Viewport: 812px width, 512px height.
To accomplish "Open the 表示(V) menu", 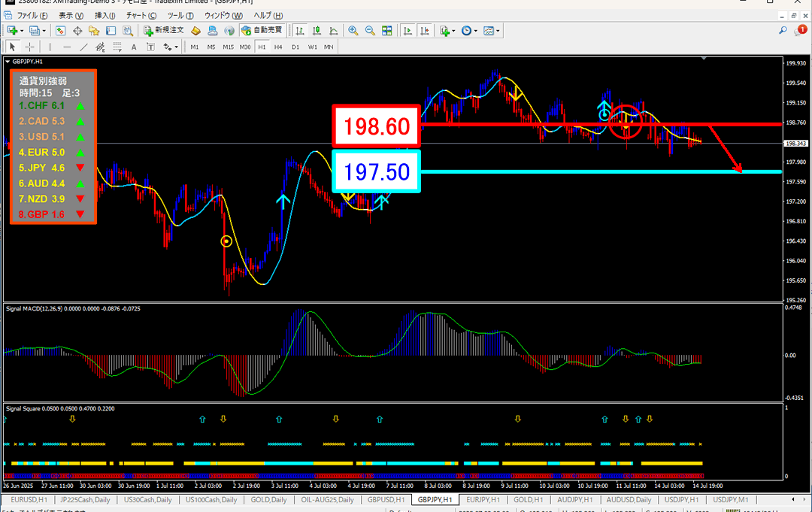I will [x=71, y=16].
